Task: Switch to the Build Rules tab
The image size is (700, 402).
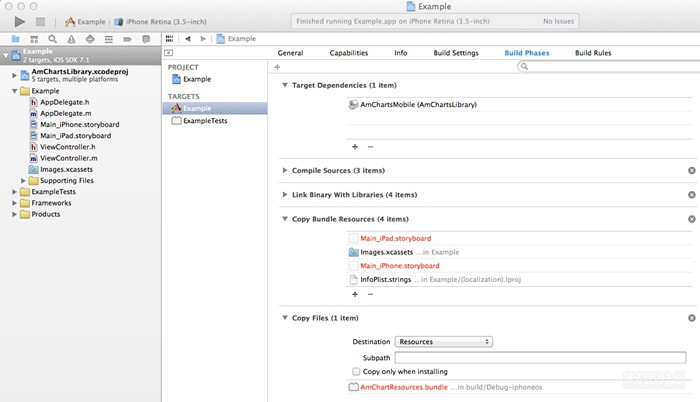Action: point(593,53)
